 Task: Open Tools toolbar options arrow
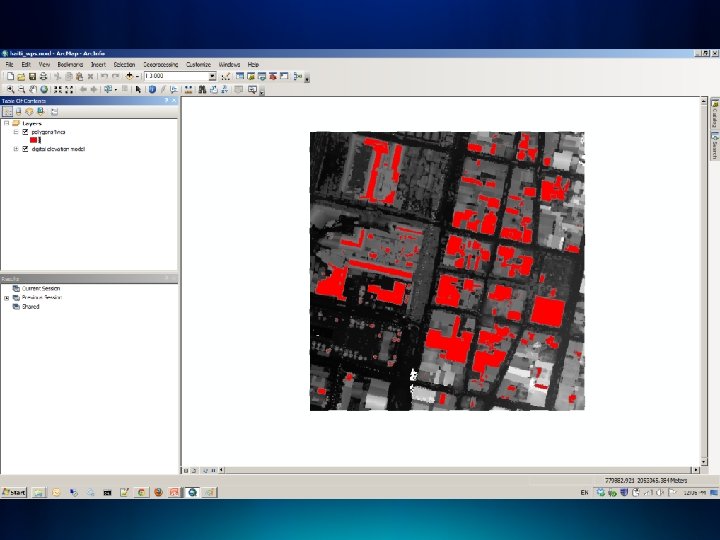(x=262, y=92)
